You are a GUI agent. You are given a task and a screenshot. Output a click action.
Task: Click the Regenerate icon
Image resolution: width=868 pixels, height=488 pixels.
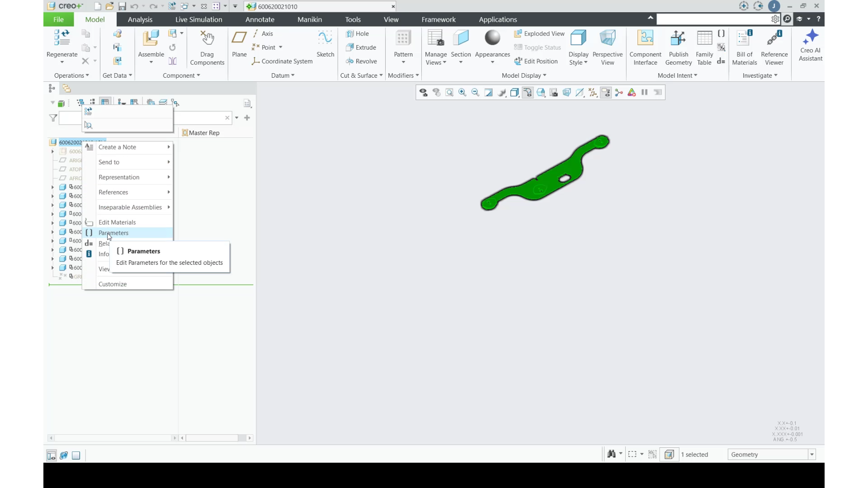(x=61, y=38)
